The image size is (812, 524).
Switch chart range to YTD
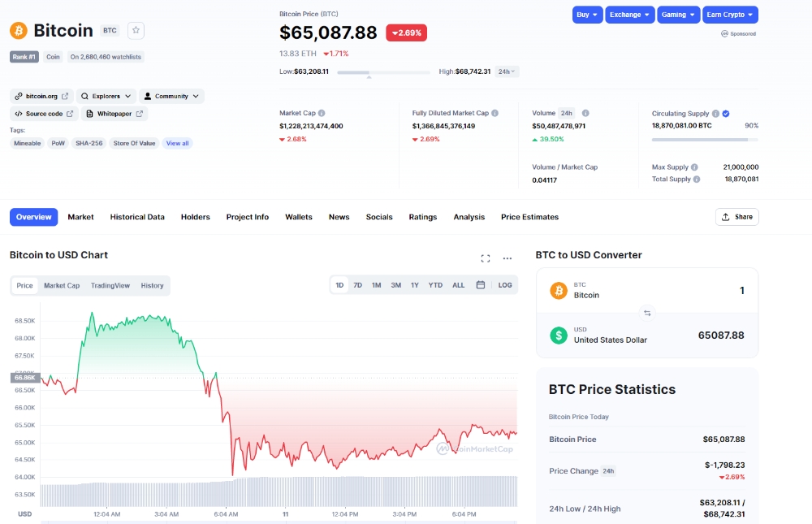435,285
